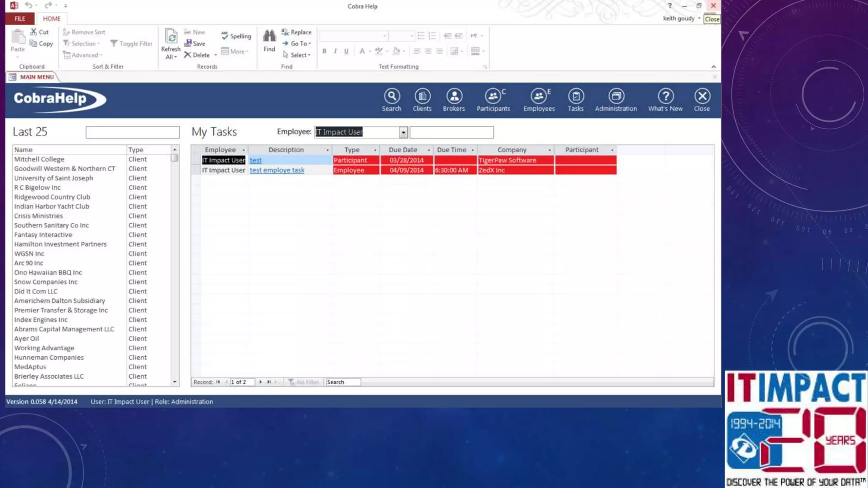Click into the Last 25 search box
The height and width of the screenshot is (488, 868).
133,132
